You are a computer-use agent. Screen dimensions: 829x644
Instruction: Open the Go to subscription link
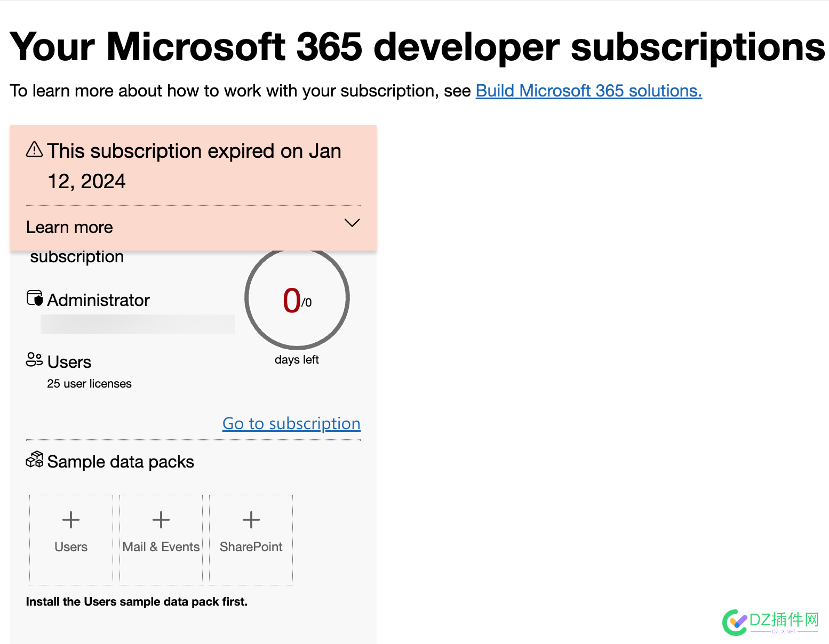pos(291,424)
